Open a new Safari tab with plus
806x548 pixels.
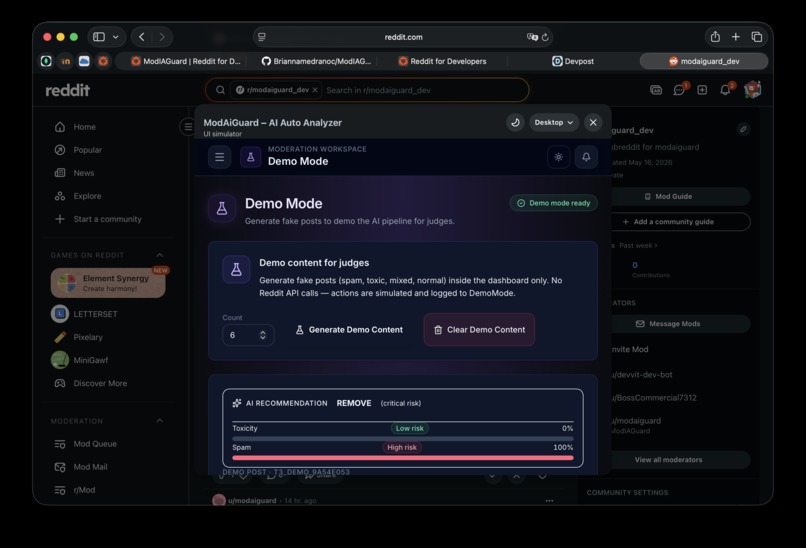[736, 37]
